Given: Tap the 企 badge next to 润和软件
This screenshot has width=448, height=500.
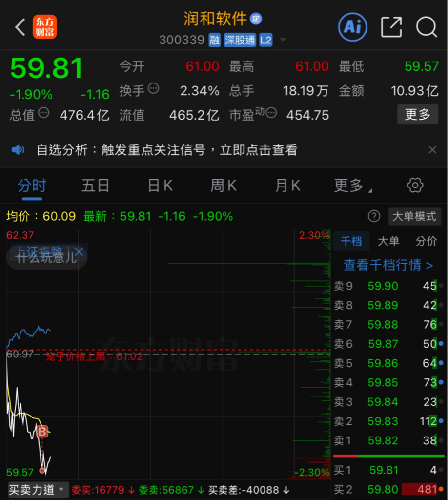Looking at the screenshot, I should click(x=256, y=19).
